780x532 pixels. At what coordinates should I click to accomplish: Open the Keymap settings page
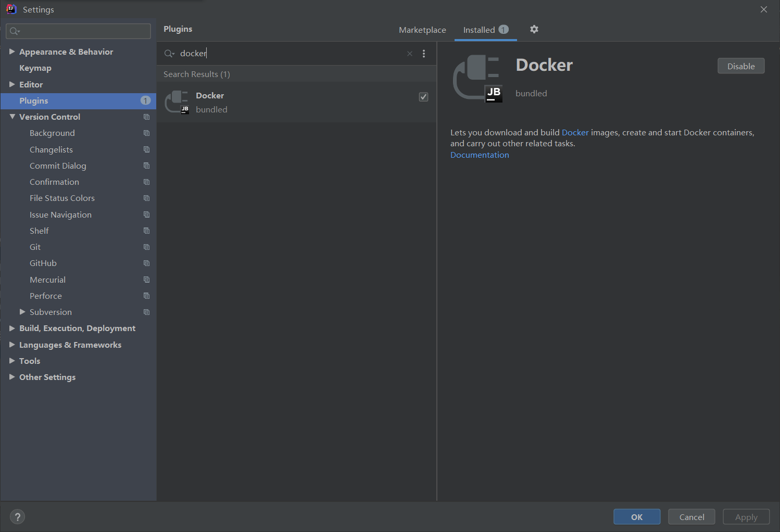point(35,68)
